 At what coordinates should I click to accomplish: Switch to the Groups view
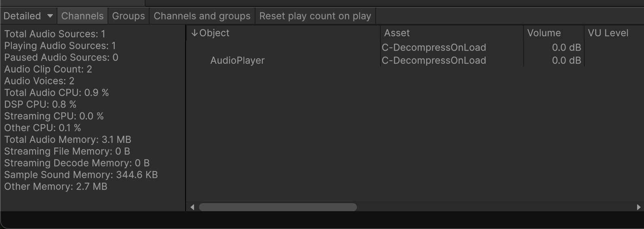pos(128,16)
